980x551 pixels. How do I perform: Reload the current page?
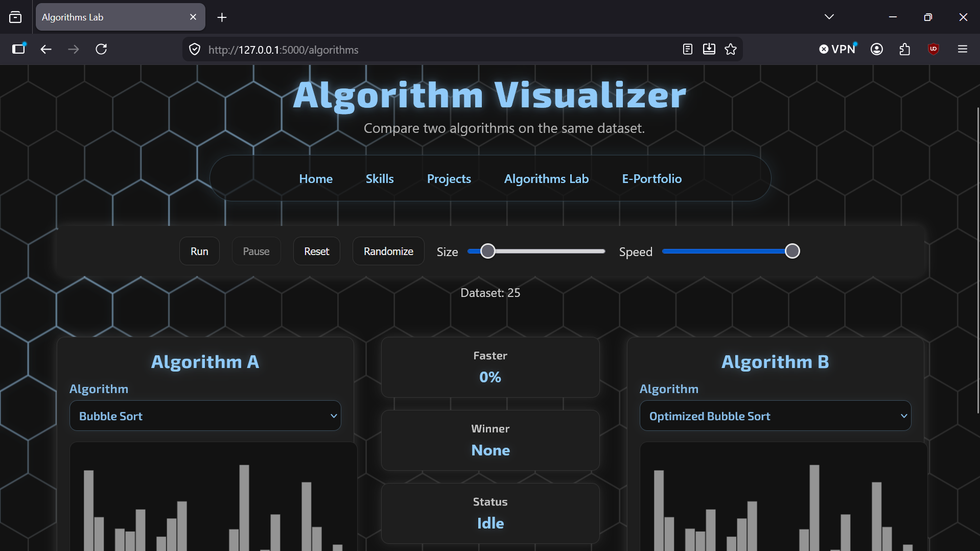(x=101, y=49)
